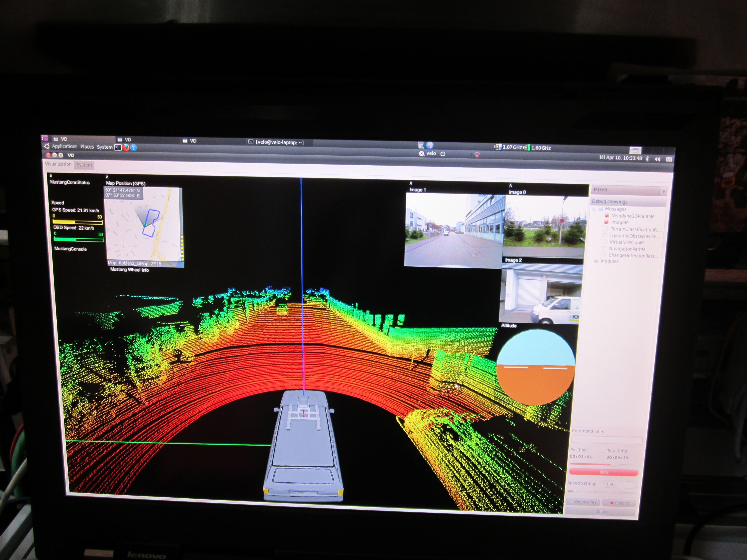The height and width of the screenshot is (560, 747).
Task: Click the Debug Drawings header
Action: pos(628,202)
